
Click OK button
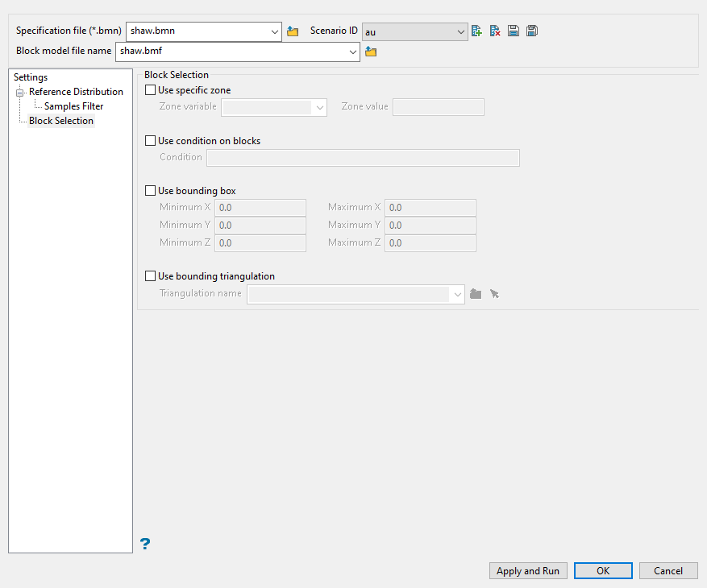(x=603, y=571)
